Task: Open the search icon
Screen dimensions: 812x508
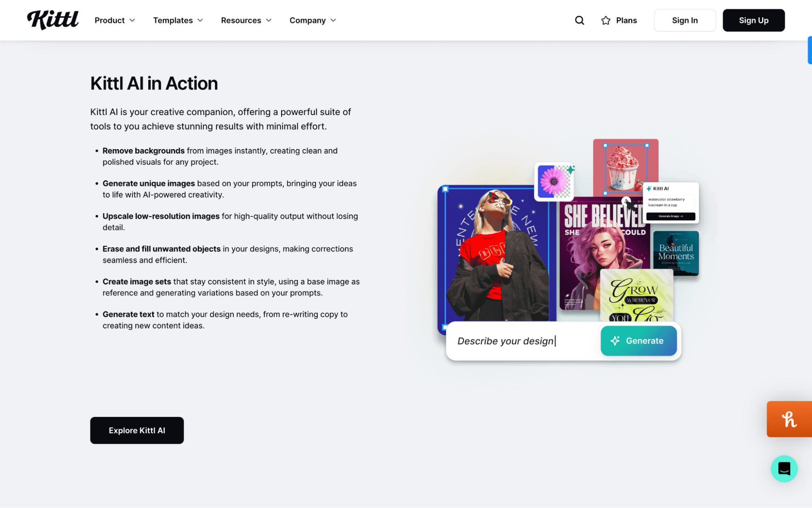Action: pos(579,20)
